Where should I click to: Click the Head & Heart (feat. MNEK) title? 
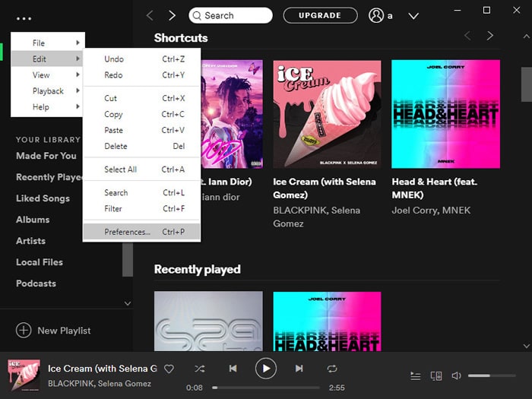(434, 188)
